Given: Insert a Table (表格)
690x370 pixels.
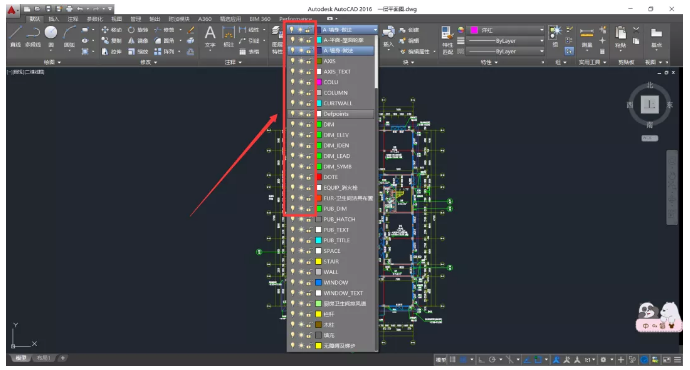Looking at the screenshot, I should [249, 51].
